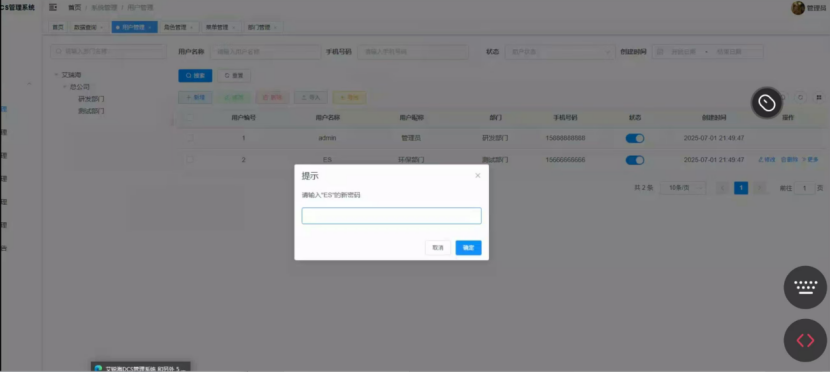Viewport: 830px width, 372px height.
Task: Click the sidebar collapse hamburger icon
Action: [x=53, y=7]
